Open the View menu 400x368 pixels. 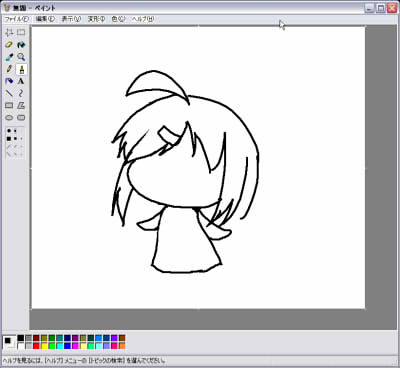(71, 19)
